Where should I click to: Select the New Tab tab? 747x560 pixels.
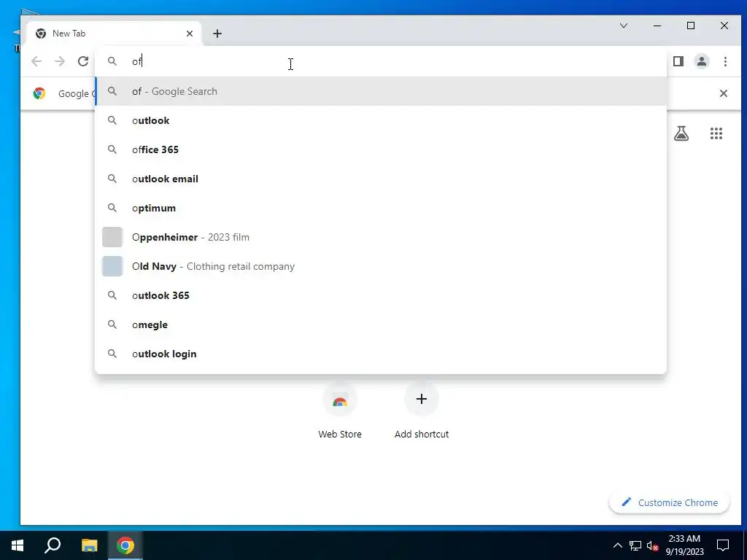point(115,34)
